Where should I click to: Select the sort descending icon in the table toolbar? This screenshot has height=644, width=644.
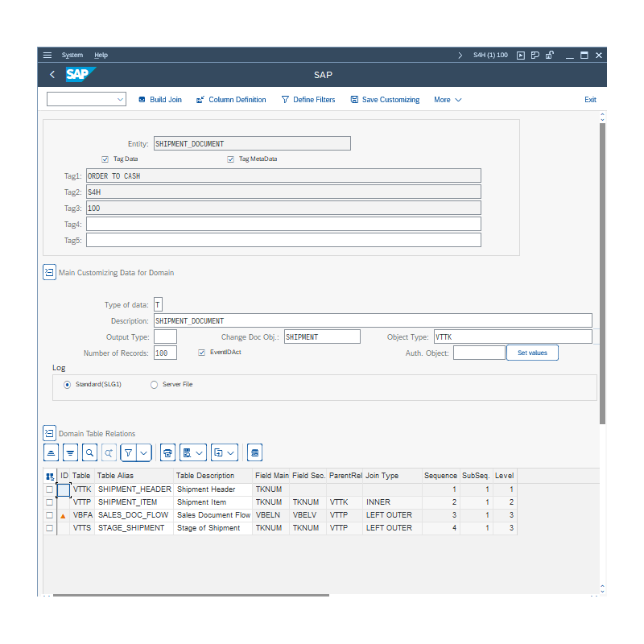[x=70, y=452]
